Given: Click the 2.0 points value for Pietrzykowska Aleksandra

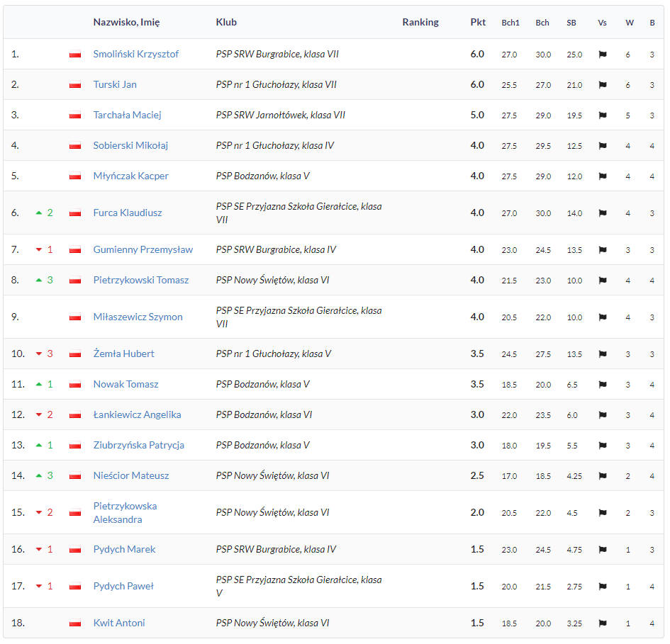Looking at the screenshot, I should point(477,512).
